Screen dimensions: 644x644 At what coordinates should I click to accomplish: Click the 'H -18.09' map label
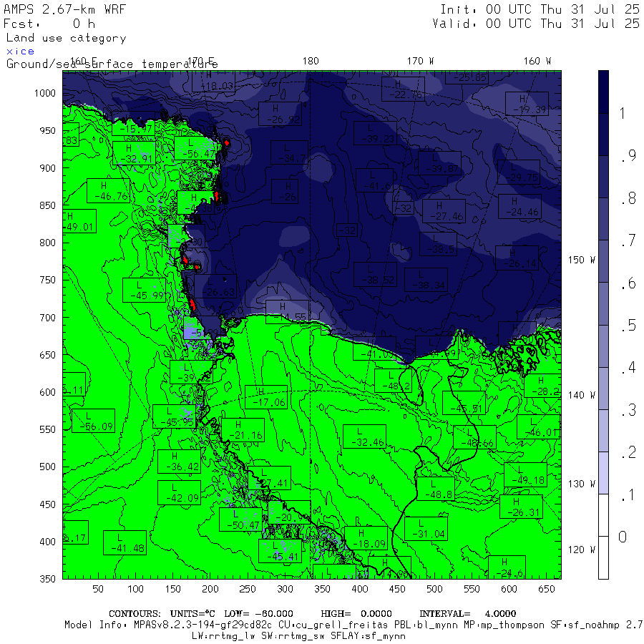[366, 538]
